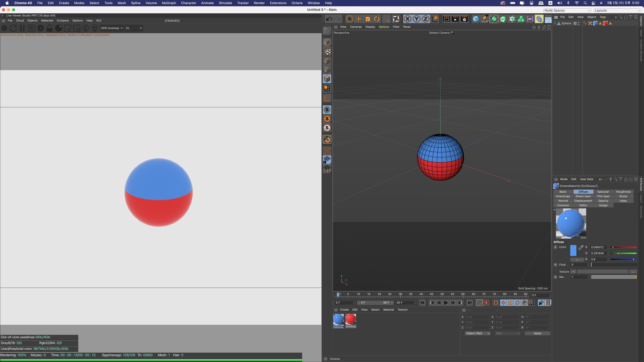Pause the Live Viewer render

coord(22,28)
